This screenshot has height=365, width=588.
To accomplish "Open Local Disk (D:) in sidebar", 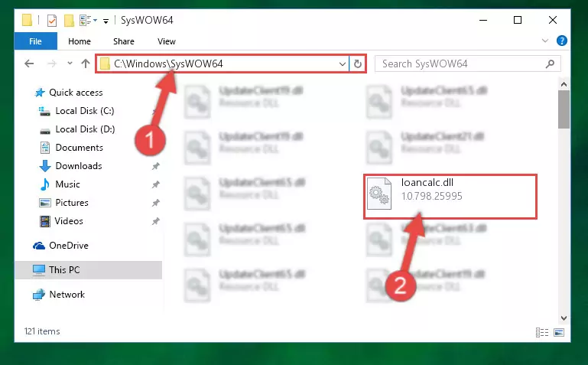I will pos(85,129).
